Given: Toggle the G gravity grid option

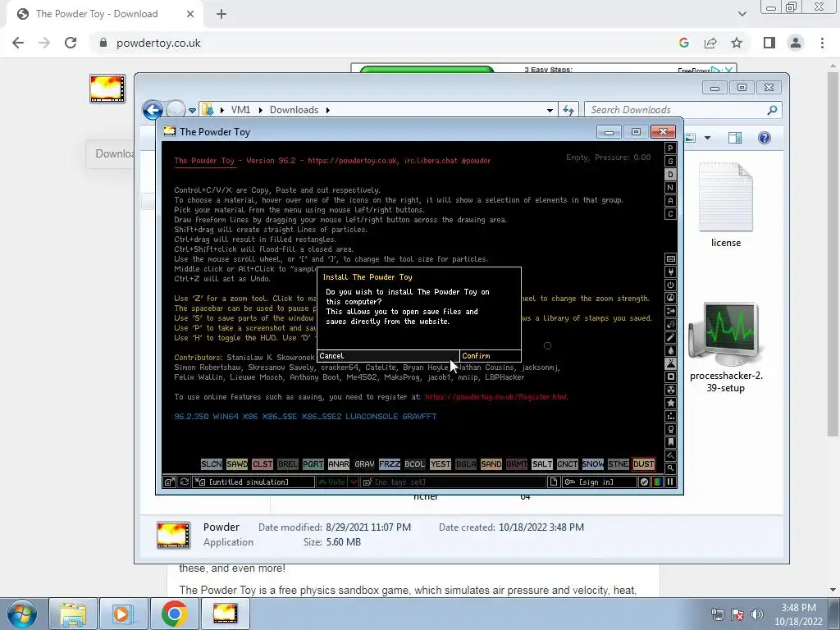Looking at the screenshot, I should point(670,162).
